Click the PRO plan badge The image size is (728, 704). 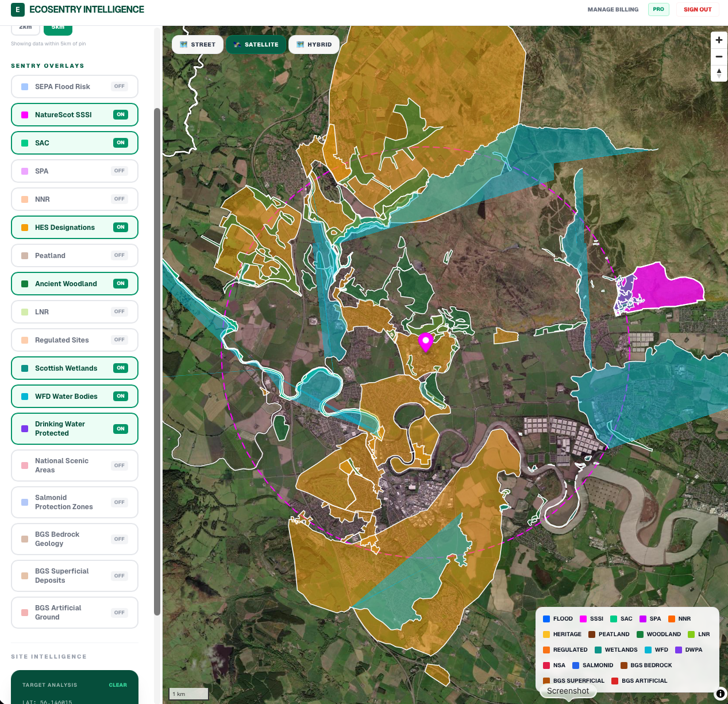click(658, 9)
